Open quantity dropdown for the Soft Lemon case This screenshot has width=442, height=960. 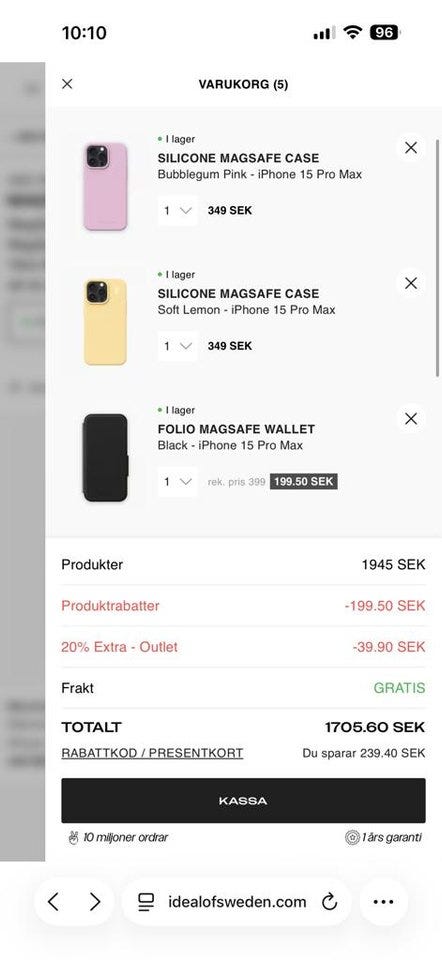[178, 346]
